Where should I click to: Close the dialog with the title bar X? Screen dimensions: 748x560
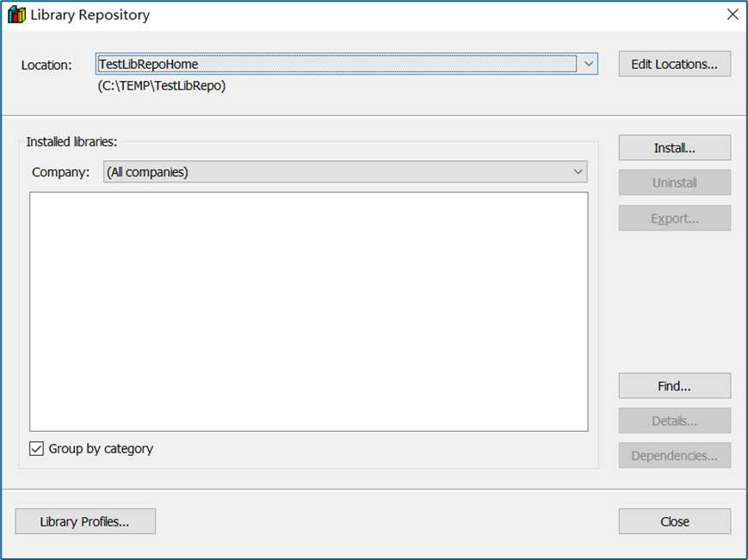733,15
